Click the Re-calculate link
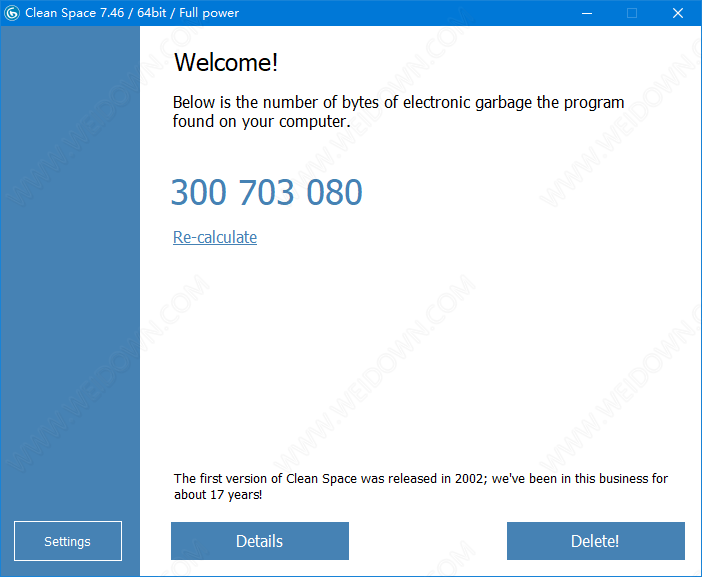The width and height of the screenshot is (702, 577). coord(215,237)
